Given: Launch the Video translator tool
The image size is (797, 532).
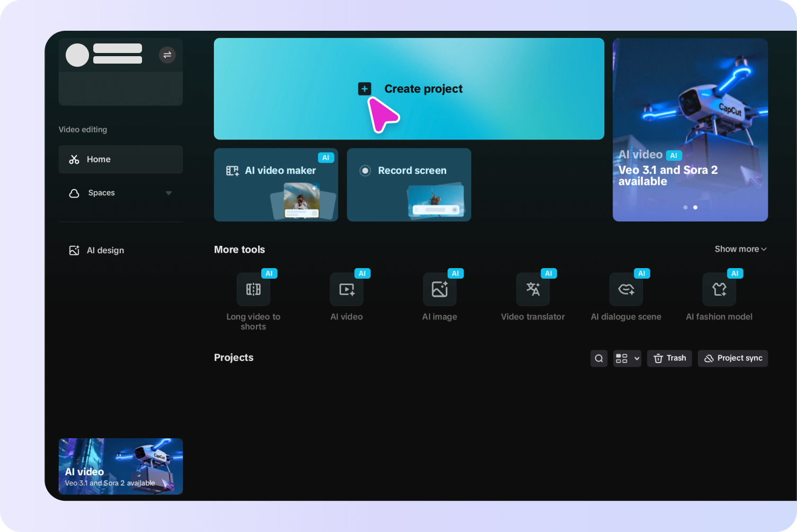Looking at the screenshot, I should coord(533,289).
